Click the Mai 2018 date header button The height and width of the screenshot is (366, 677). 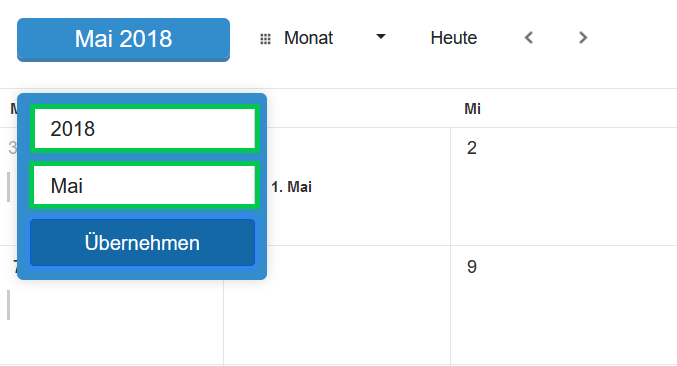pos(123,39)
